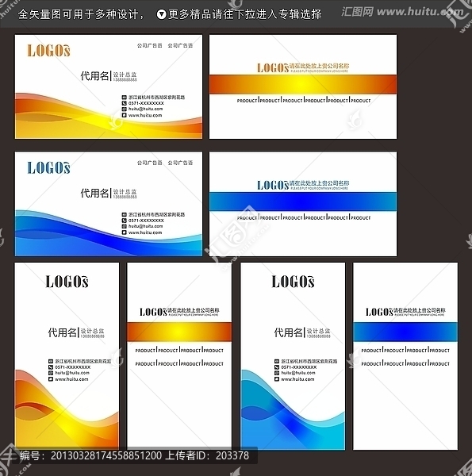The height and width of the screenshot is (476, 472).
Task: Click email icon on blue horizontal card
Action: tap(124, 226)
